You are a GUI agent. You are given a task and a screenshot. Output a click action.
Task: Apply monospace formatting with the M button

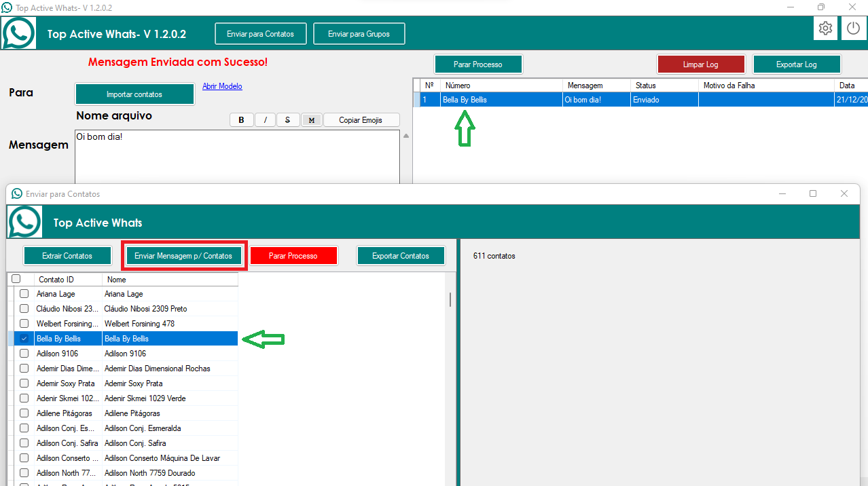tap(311, 120)
